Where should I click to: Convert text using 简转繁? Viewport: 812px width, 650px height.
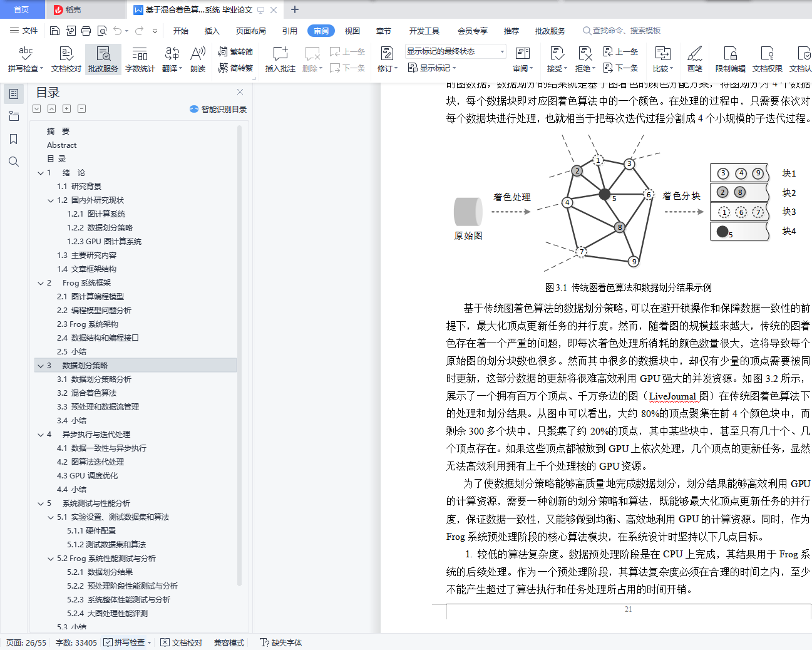pos(235,68)
